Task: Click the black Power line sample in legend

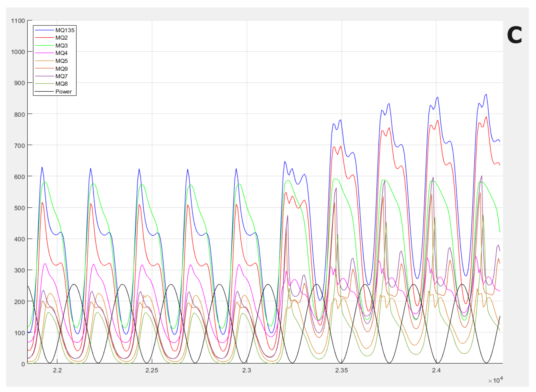Action: (x=44, y=92)
